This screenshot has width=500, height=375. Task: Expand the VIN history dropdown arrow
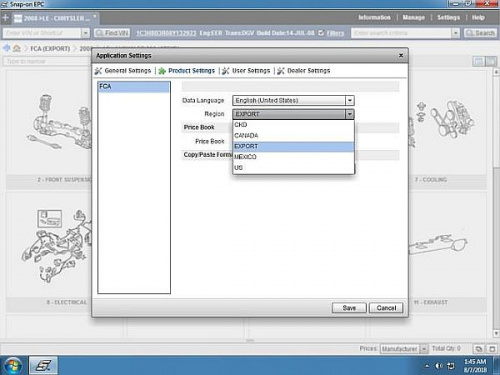click(x=86, y=33)
